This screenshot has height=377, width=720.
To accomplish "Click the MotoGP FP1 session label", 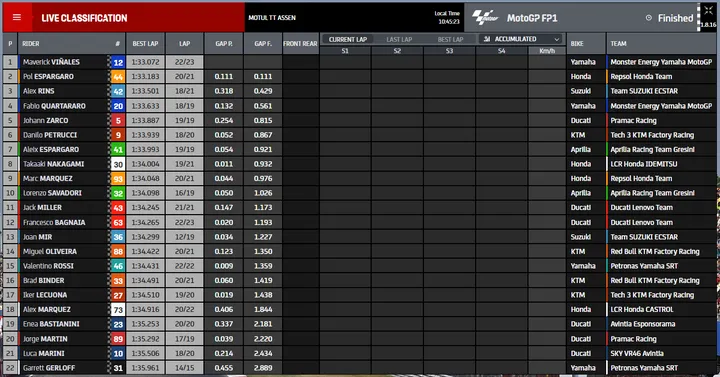I will pyautogui.click(x=532, y=18).
